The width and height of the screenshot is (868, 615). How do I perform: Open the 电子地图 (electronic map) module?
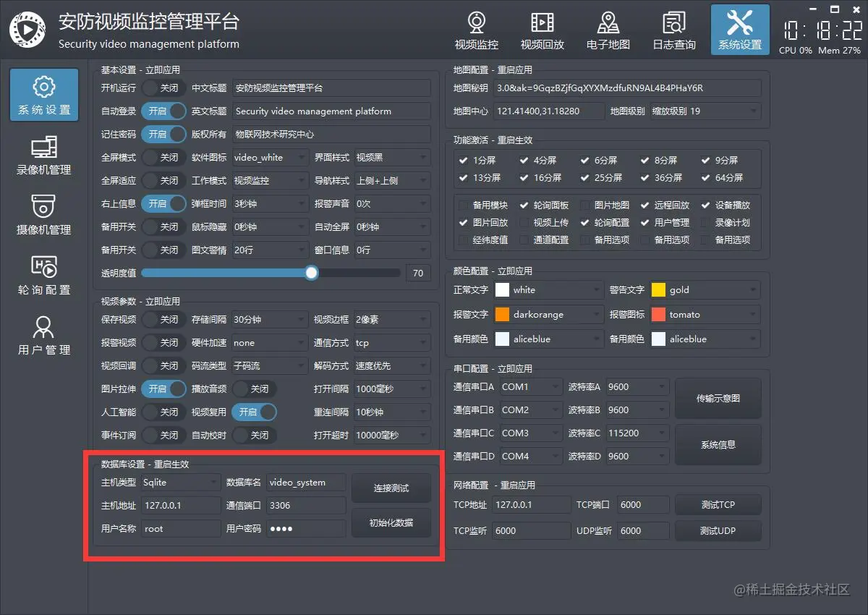click(x=608, y=30)
